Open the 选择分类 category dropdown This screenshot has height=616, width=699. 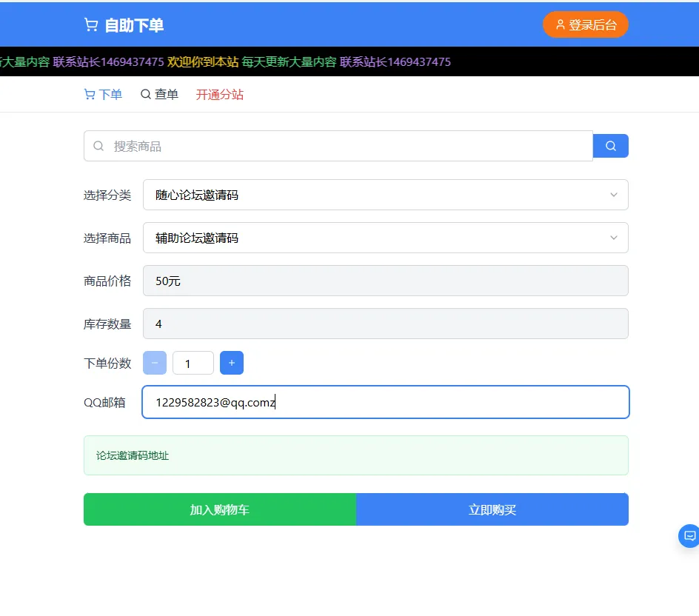385,195
